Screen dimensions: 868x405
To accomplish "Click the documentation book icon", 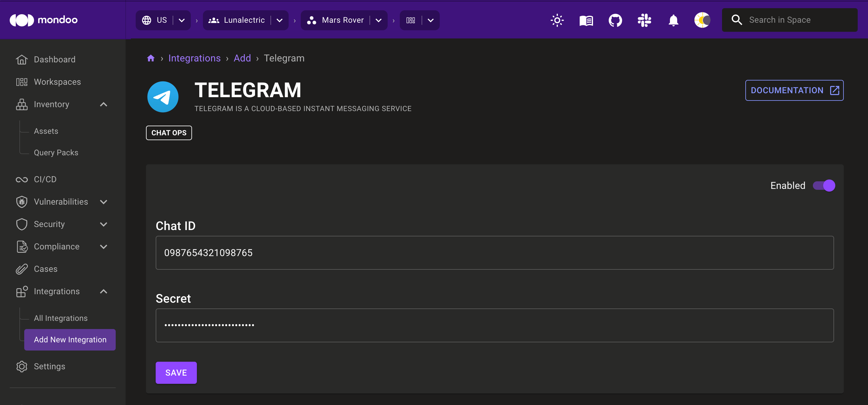I will click(x=586, y=20).
